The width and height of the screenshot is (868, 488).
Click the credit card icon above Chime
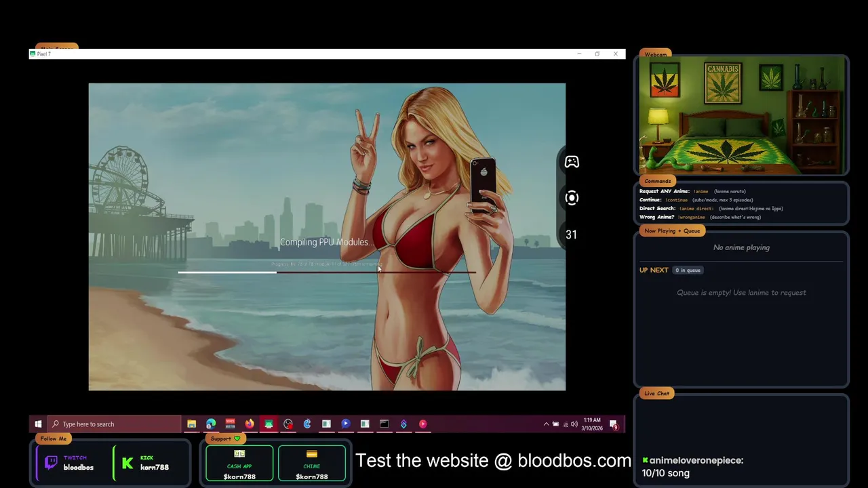tap(312, 454)
